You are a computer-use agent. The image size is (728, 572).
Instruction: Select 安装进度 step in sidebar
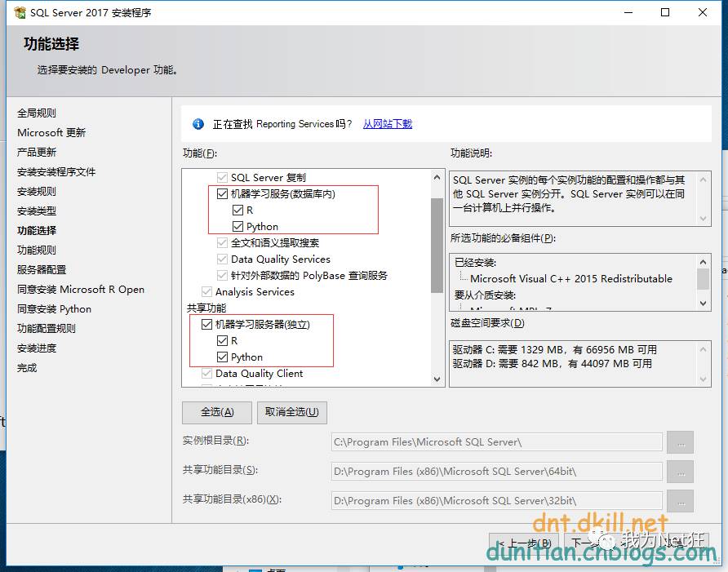pos(37,348)
